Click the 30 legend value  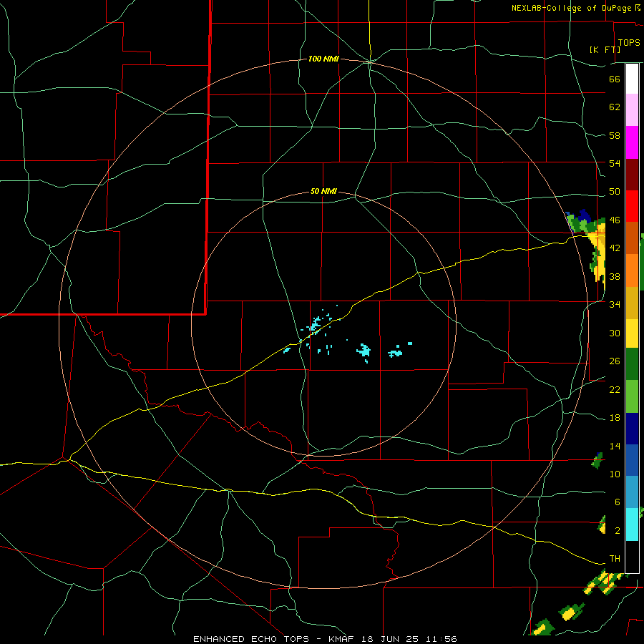pyautogui.click(x=615, y=333)
